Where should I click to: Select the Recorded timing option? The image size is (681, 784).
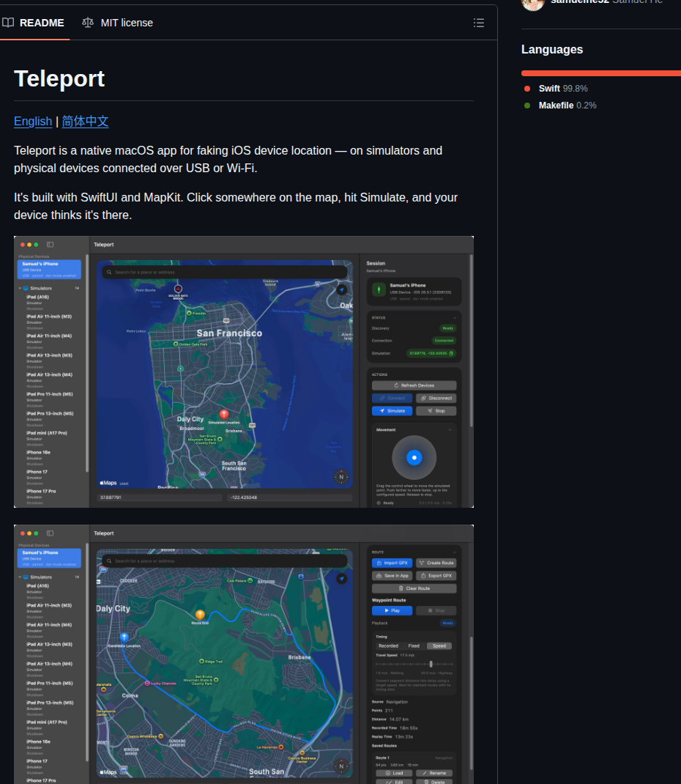tap(388, 646)
